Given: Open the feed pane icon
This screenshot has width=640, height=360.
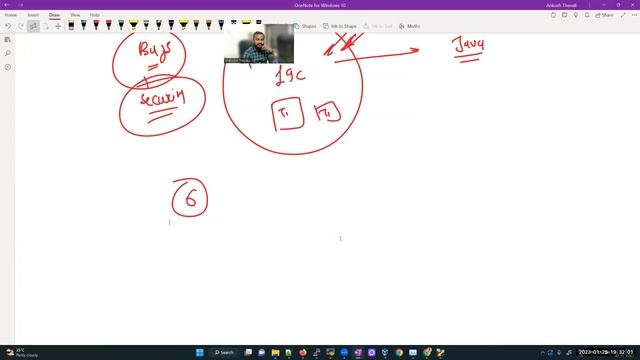Looking at the screenshot, I should (564, 15).
